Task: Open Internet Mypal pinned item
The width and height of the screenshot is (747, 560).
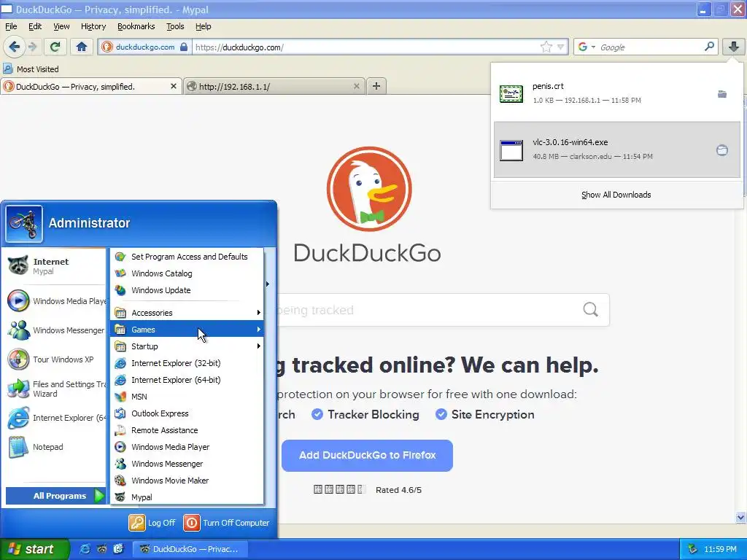Action: (x=56, y=265)
